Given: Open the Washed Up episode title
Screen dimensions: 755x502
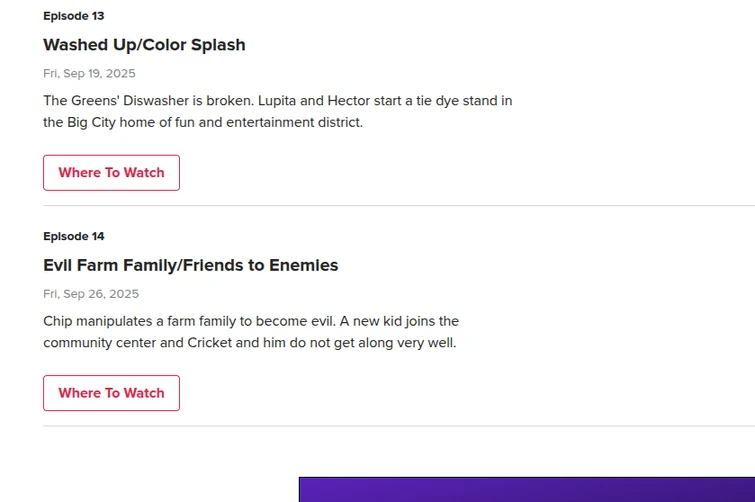Looking at the screenshot, I should [90, 45].
